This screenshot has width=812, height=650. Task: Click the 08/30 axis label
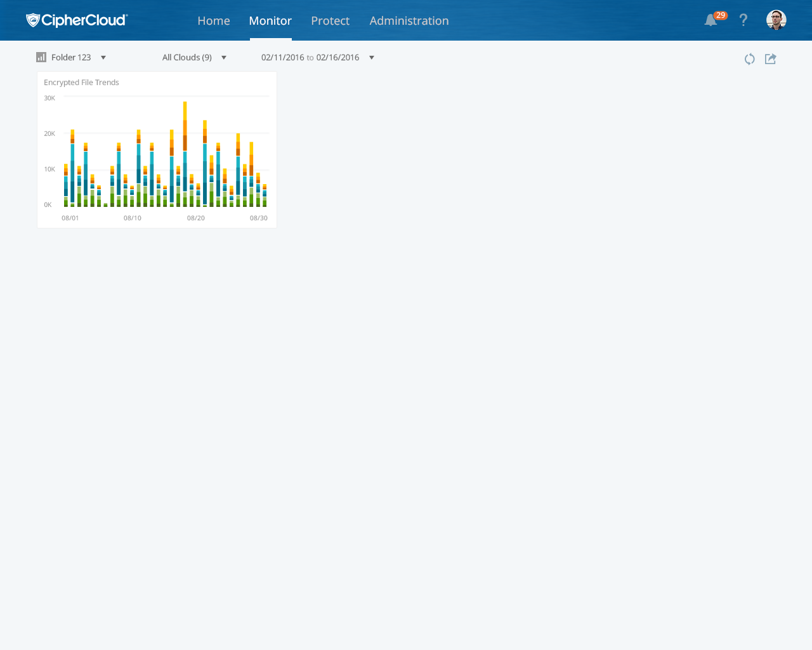[259, 218]
